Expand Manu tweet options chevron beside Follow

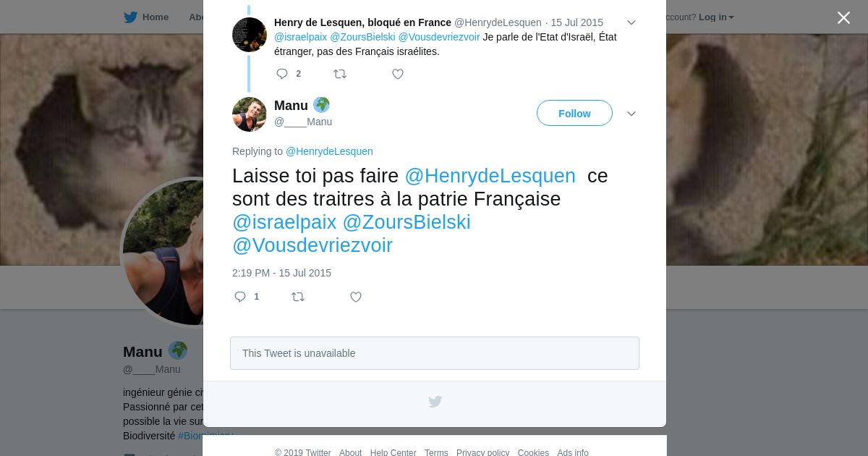(x=631, y=114)
